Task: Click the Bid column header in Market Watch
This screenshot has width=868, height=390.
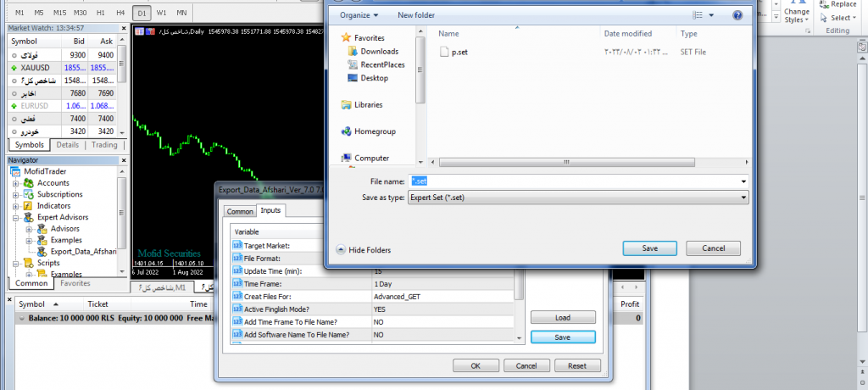Action: click(79, 41)
